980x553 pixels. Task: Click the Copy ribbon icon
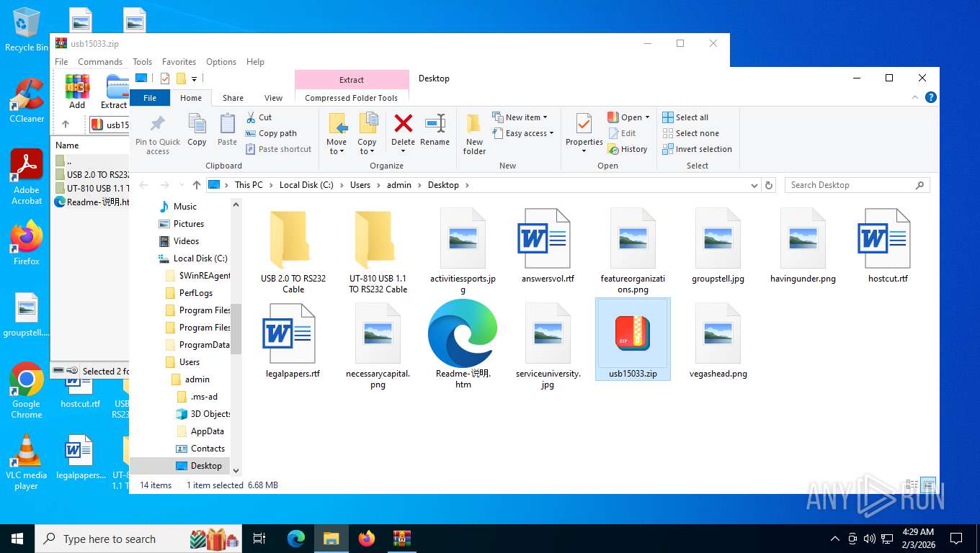pos(197,124)
